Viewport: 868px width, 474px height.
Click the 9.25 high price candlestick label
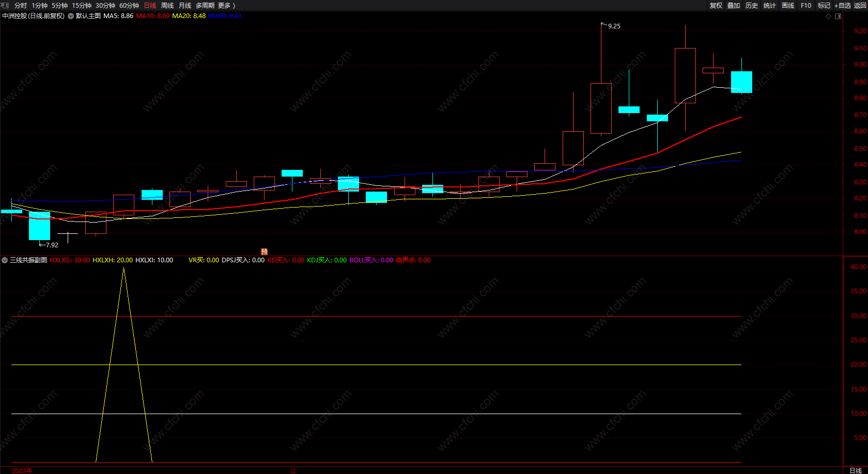pyautogui.click(x=614, y=26)
